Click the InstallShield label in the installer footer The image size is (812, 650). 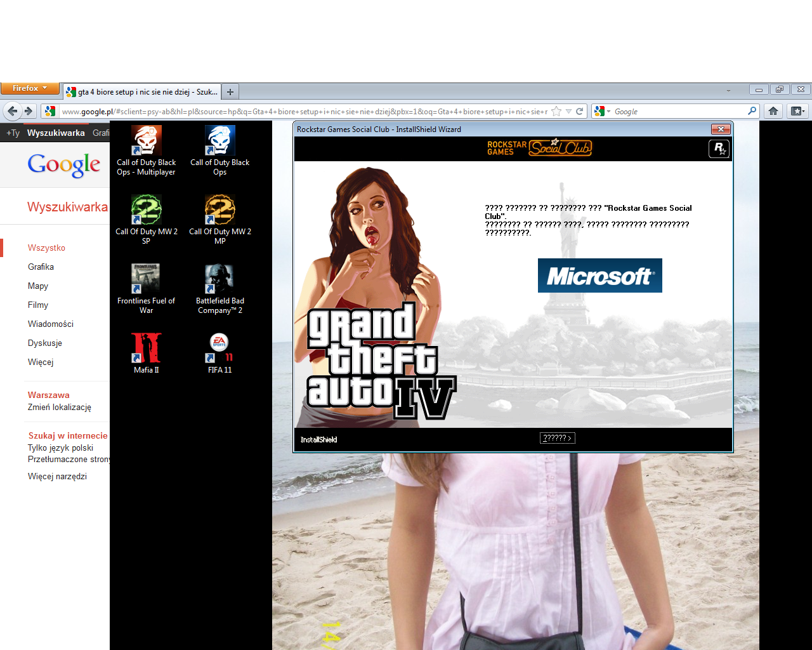click(318, 439)
